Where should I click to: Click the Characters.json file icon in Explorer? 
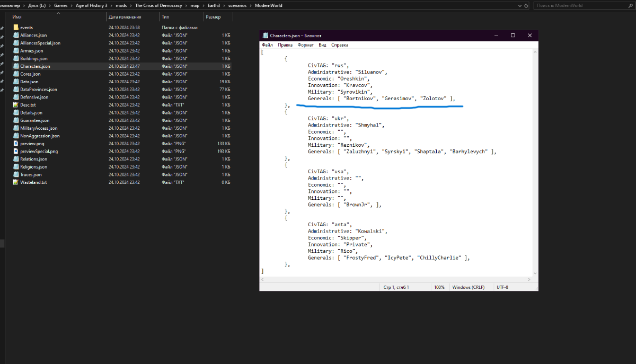[16, 66]
